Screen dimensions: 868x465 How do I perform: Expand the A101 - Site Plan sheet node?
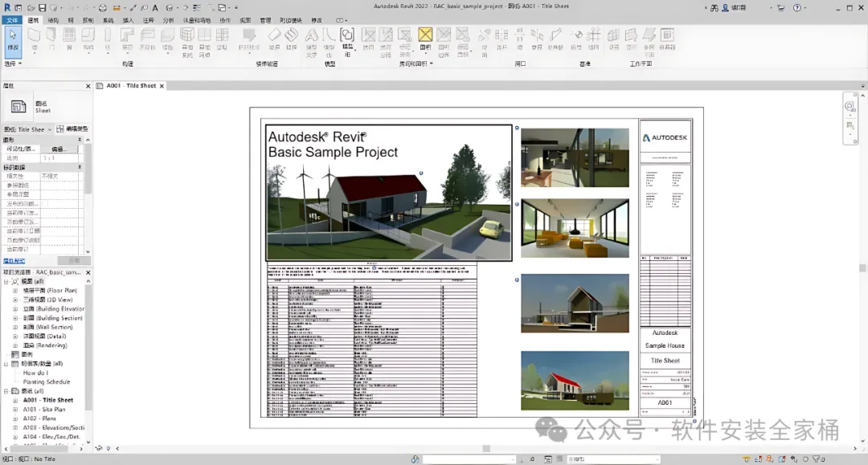[15, 410]
